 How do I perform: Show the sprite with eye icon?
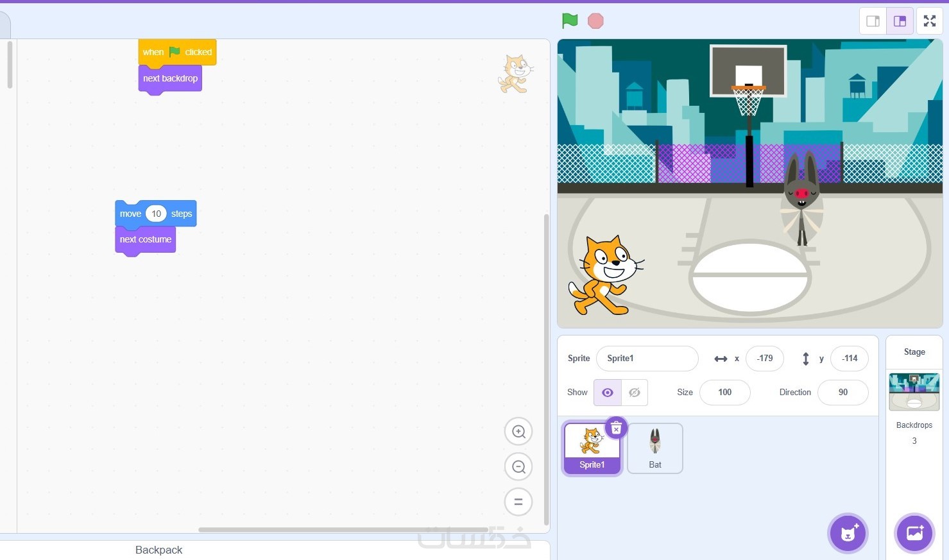click(x=608, y=393)
